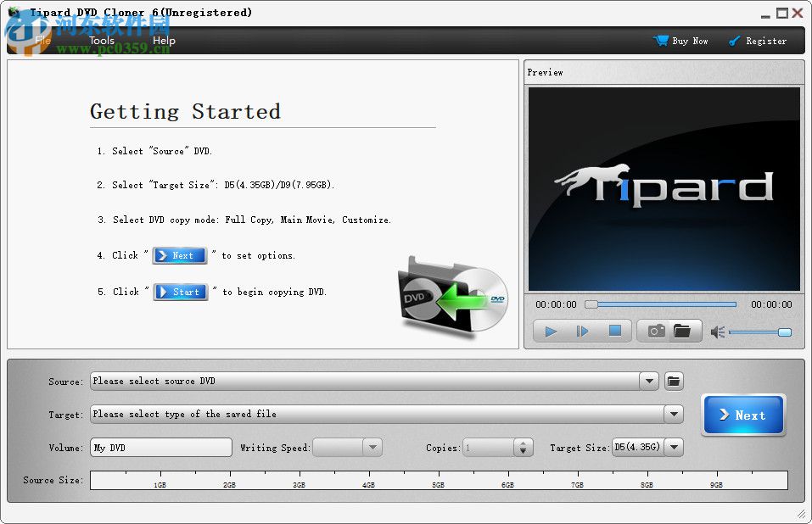Screen dimensions: 812x524
Task: Click the step-forward playback button
Action: (x=583, y=332)
